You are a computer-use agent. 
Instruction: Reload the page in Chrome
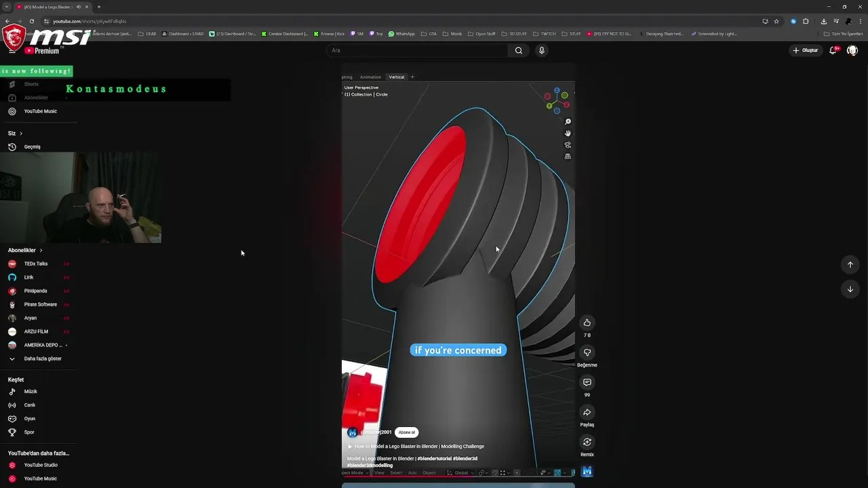point(31,21)
